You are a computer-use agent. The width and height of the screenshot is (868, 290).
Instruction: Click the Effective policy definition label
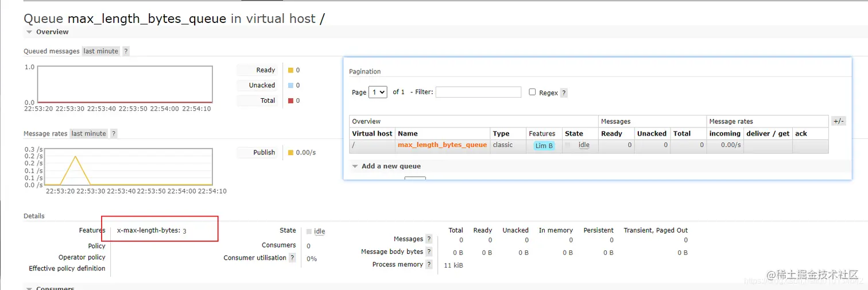point(67,268)
